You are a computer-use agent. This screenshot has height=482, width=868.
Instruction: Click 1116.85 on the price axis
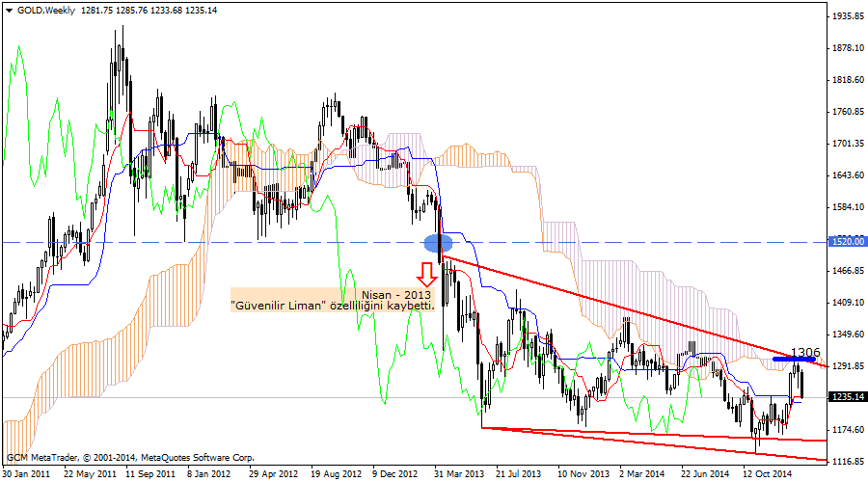pyautogui.click(x=845, y=462)
